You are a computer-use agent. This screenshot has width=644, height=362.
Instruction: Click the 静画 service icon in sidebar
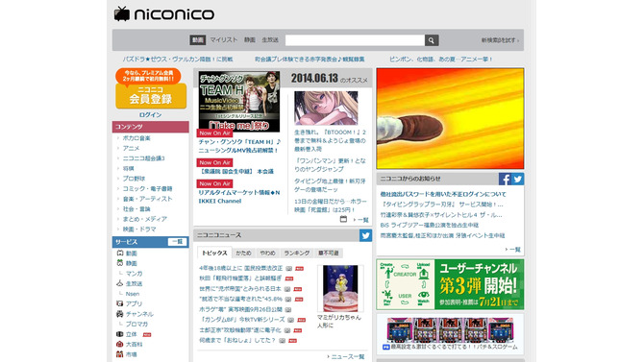119,263
